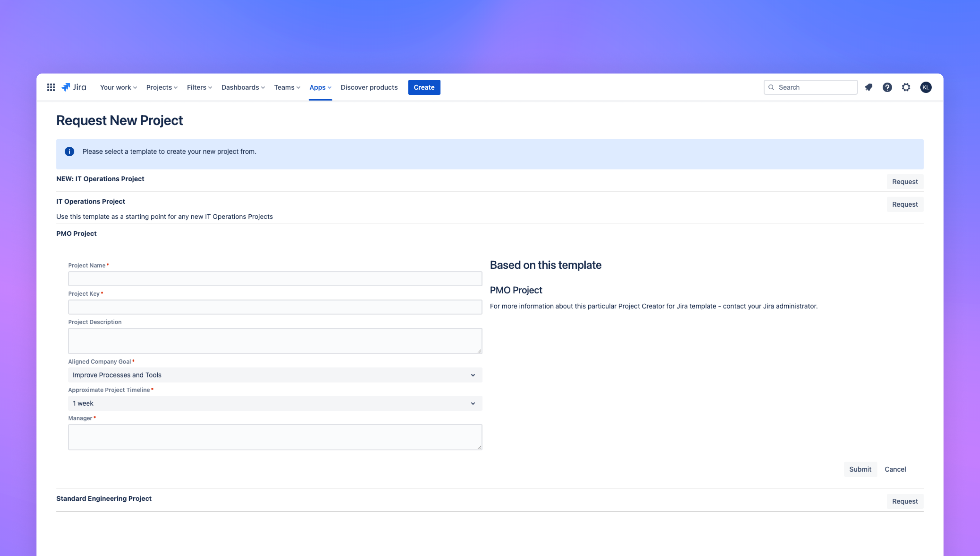This screenshot has width=980, height=556.
Task: Open the settings gear icon
Action: pos(906,87)
